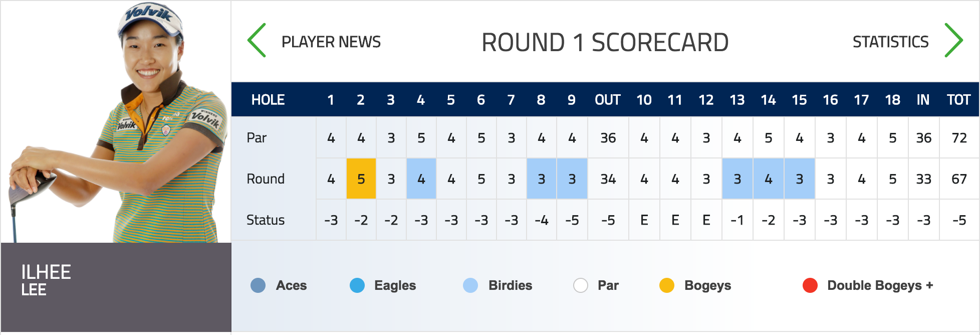Click the Par legend circle
The image size is (980, 335).
coord(581,285)
